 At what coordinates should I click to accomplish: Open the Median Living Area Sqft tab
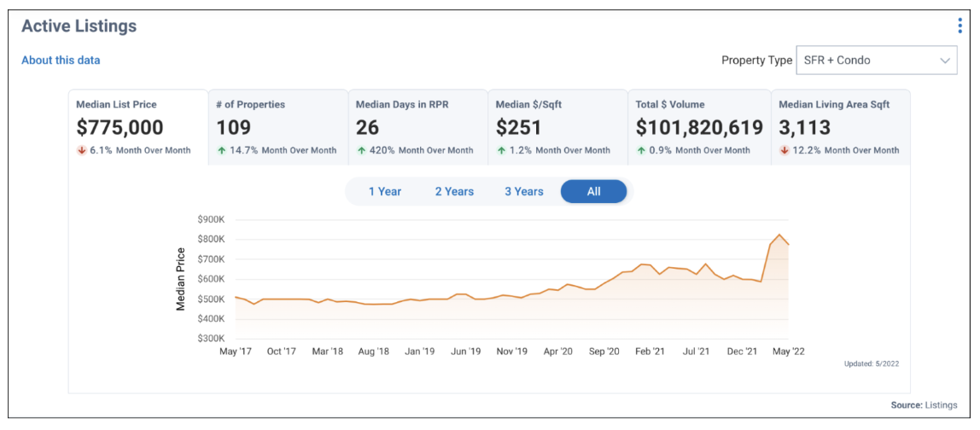(841, 127)
